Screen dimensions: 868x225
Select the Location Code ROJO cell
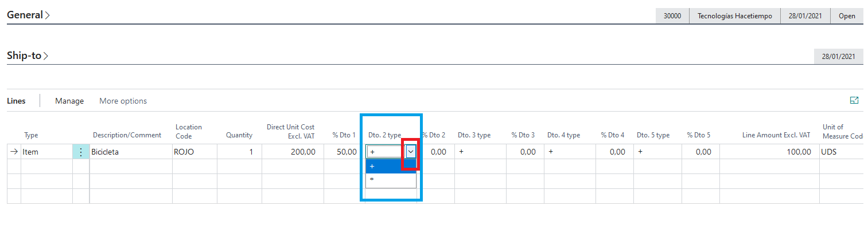[194, 152]
